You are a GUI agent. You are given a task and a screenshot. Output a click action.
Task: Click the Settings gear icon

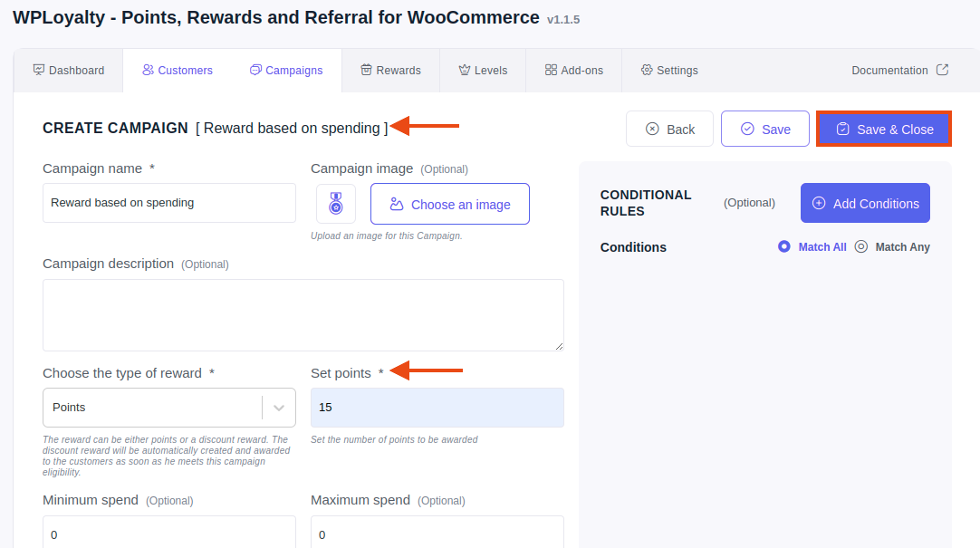[647, 70]
